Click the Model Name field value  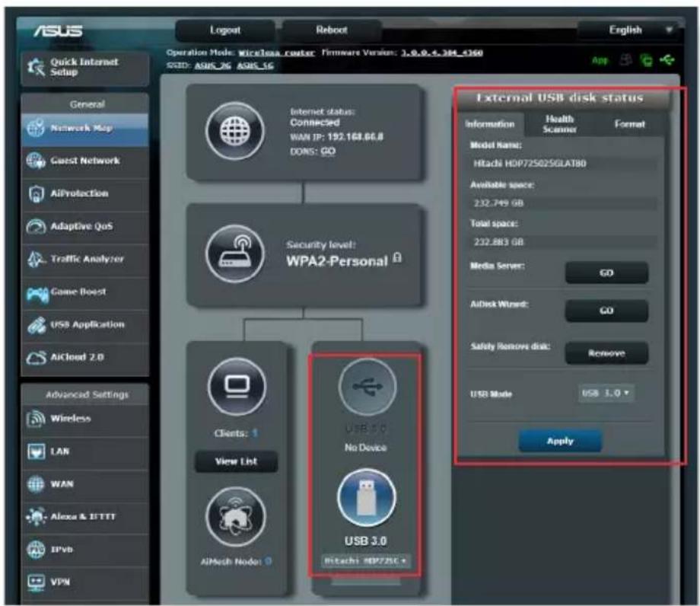(x=563, y=164)
